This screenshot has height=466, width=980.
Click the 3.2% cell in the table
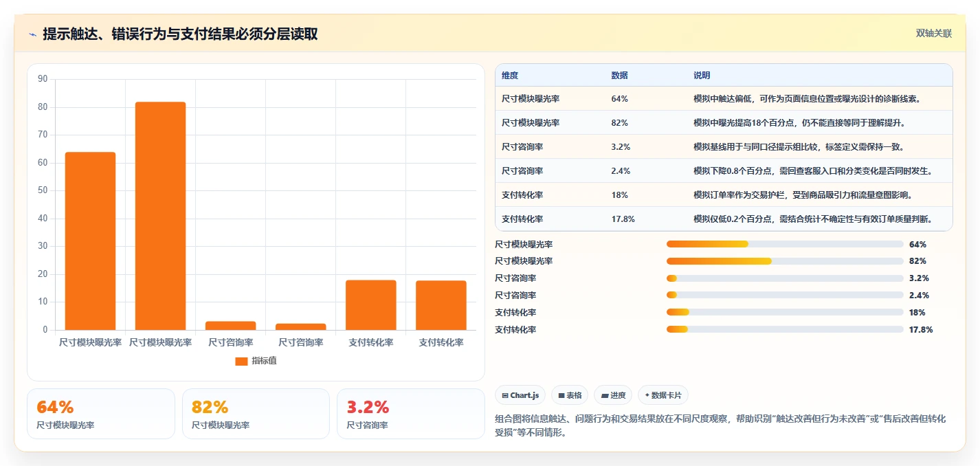621,147
